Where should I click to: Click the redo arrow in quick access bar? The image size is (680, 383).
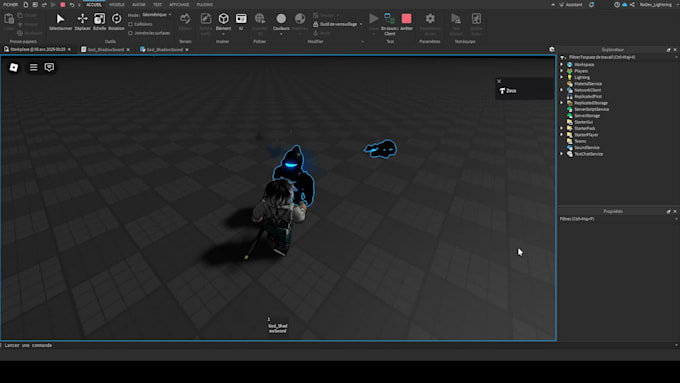44,4
